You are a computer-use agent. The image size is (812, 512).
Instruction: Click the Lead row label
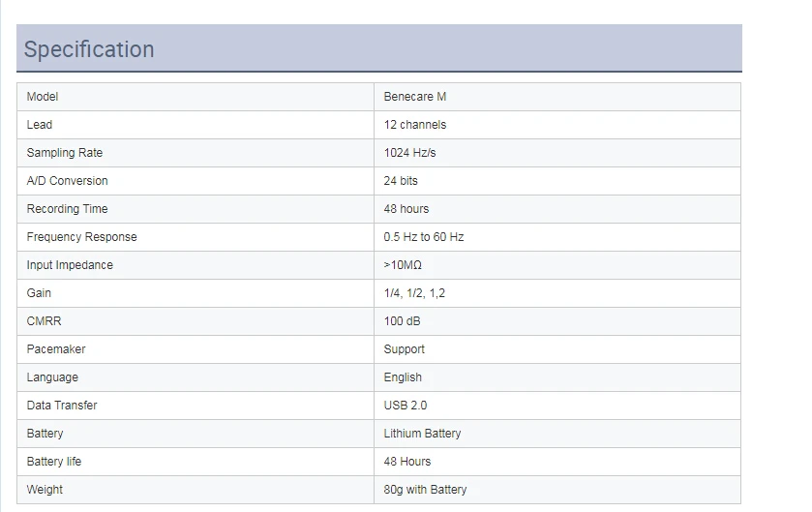(40, 125)
